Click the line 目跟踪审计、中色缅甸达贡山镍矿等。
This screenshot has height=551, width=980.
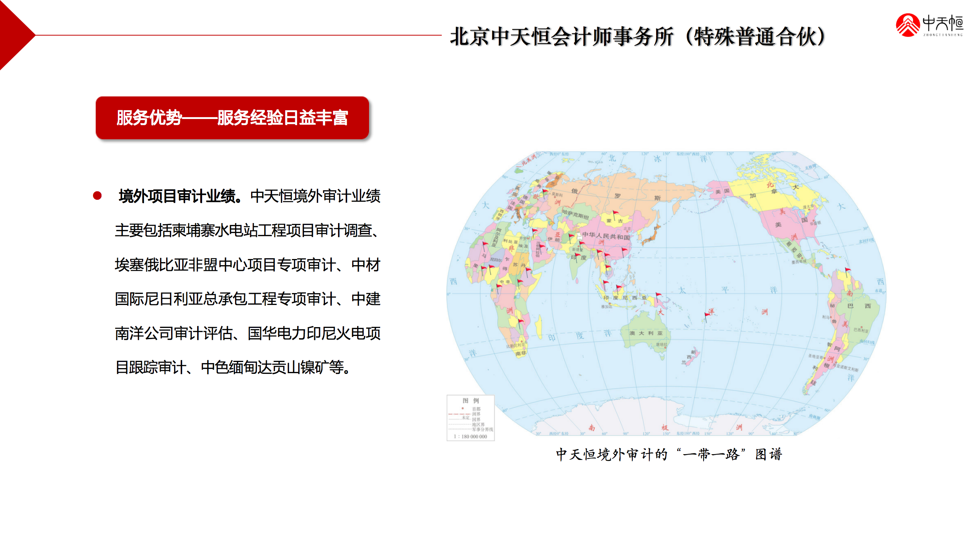[x=234, y=367]
